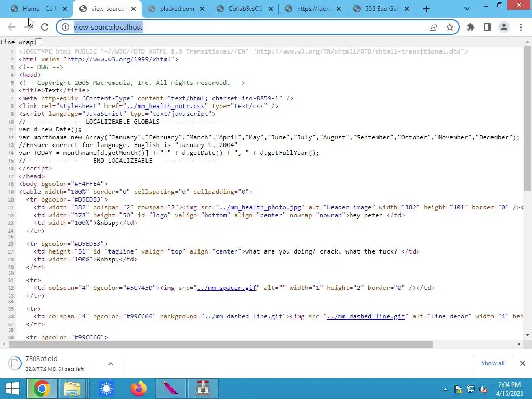Open Chrome's three-dot menu
This screenshot has height=399, width=532.
(521, 27)
